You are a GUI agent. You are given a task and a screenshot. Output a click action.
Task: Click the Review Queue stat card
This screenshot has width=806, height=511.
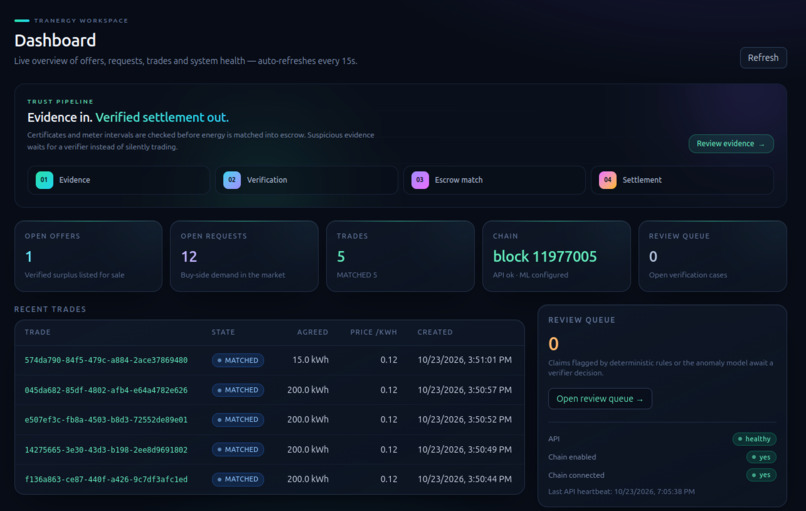coord(712,256)
